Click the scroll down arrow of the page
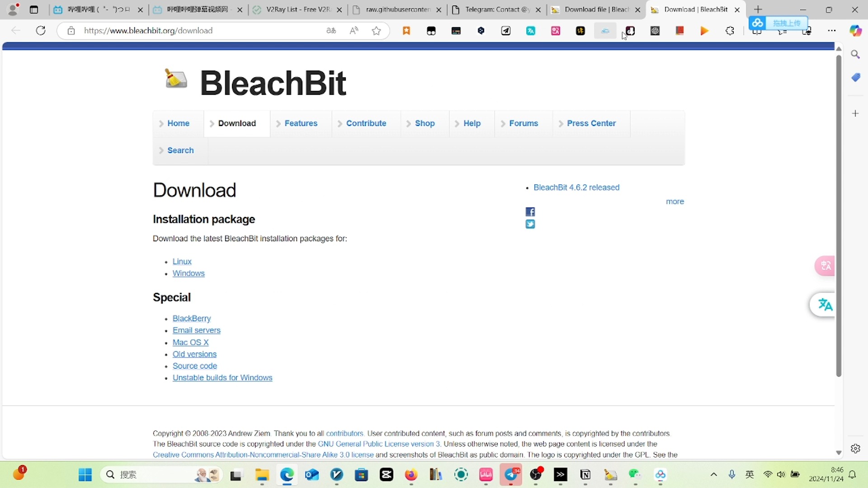 [x=839, y=453]
